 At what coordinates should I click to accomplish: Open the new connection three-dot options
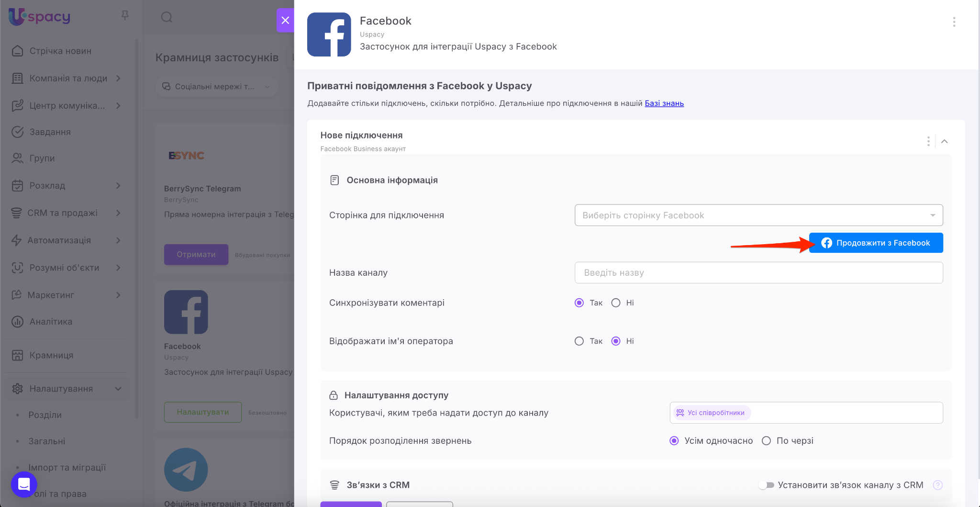click(x=928, y=141)
